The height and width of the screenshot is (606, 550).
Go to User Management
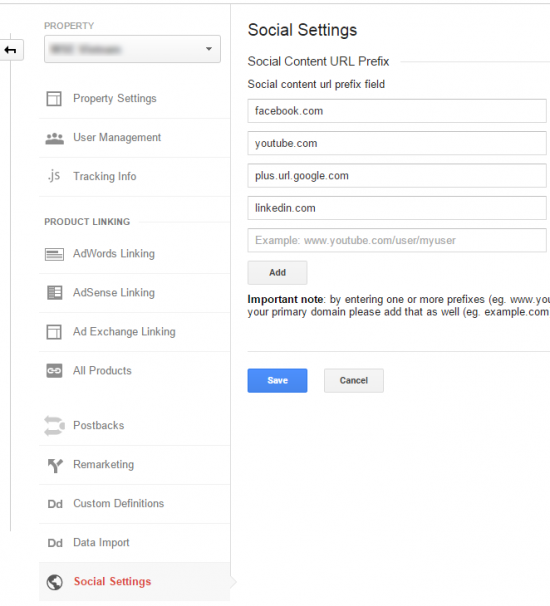point(117,138)
